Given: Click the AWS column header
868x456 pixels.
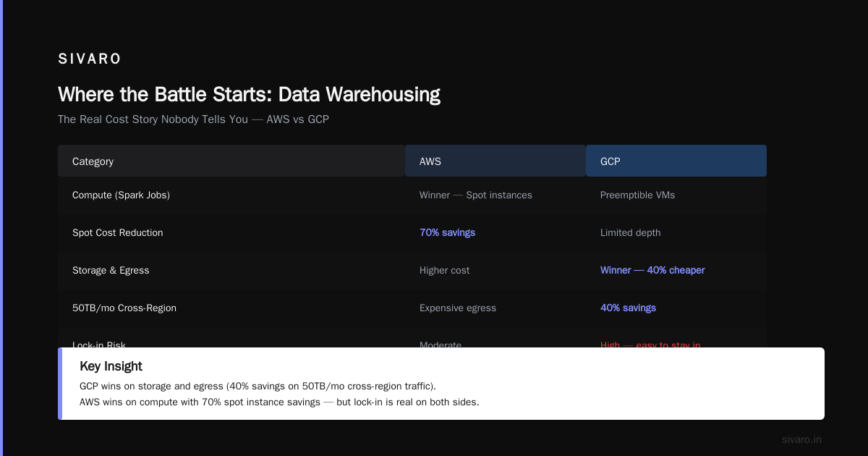Looking at the screenshot, I should 495,161.
